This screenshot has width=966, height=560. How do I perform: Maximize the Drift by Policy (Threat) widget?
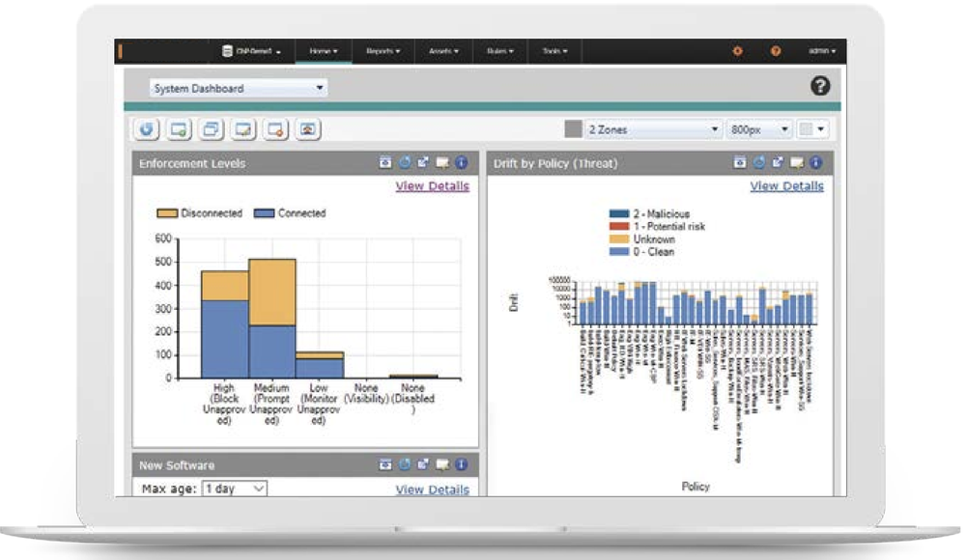coord(778,163)
